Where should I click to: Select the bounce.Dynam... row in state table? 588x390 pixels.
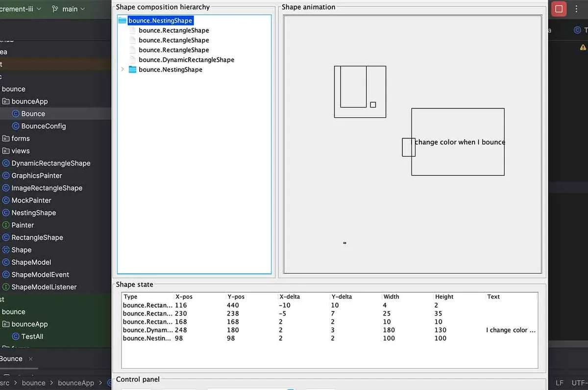(329, 330)
